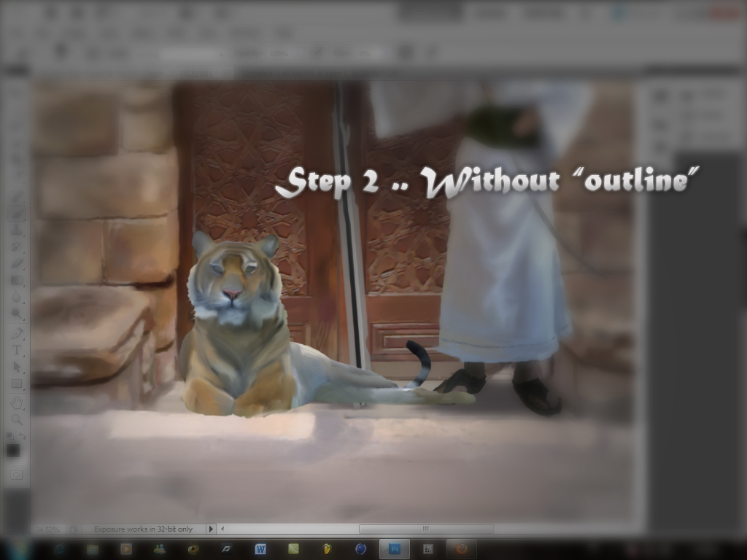Select the Clone Stamp tool
This screenshot has width=747, height=560.
pos(17,230)
